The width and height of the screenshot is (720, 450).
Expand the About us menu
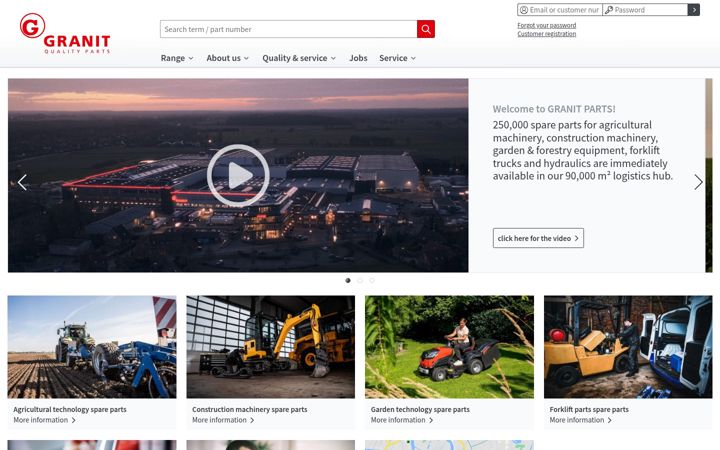pos(227,58)
